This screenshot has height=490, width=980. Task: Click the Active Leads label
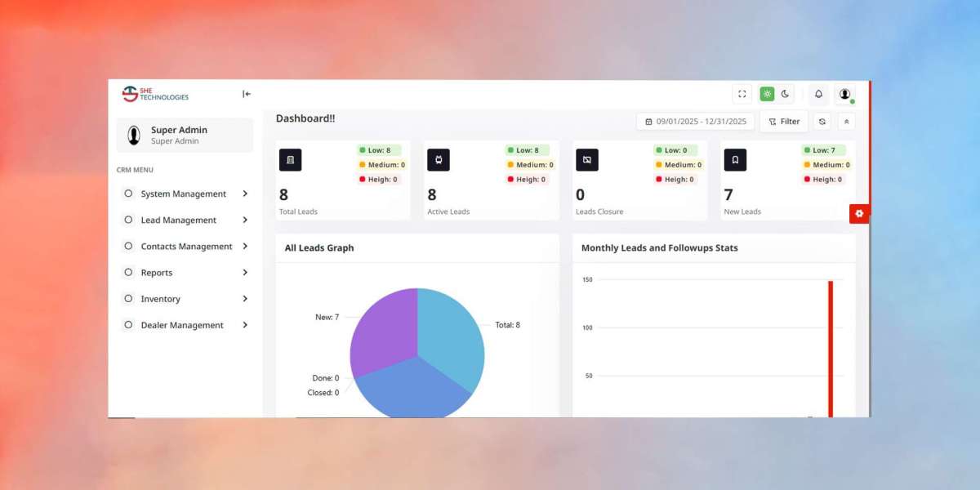[x=448, y=212]
